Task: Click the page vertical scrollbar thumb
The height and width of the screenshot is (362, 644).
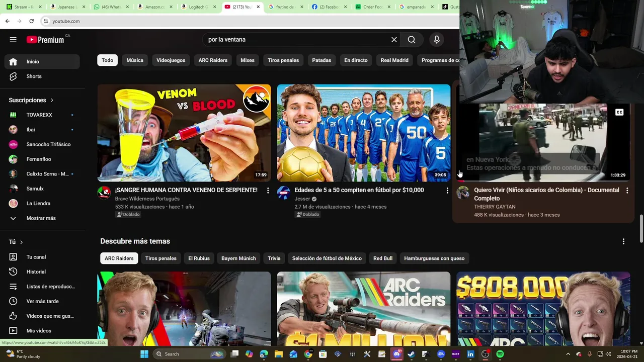Action: pos(641,229)
